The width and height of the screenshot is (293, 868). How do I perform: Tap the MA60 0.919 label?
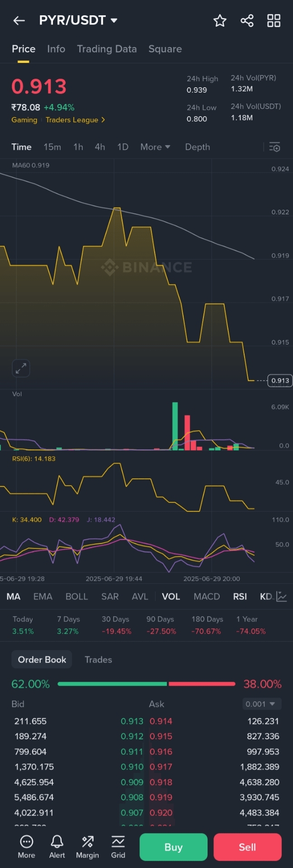coord(31,165)
